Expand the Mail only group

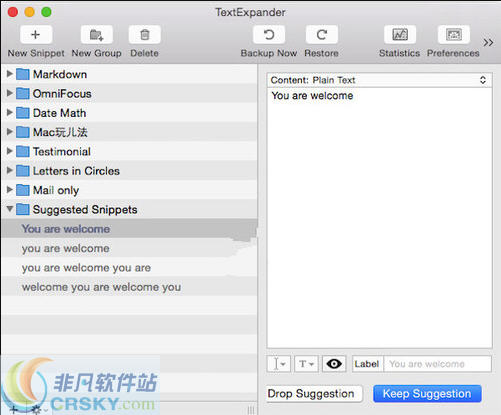click(x=10, y=190)
